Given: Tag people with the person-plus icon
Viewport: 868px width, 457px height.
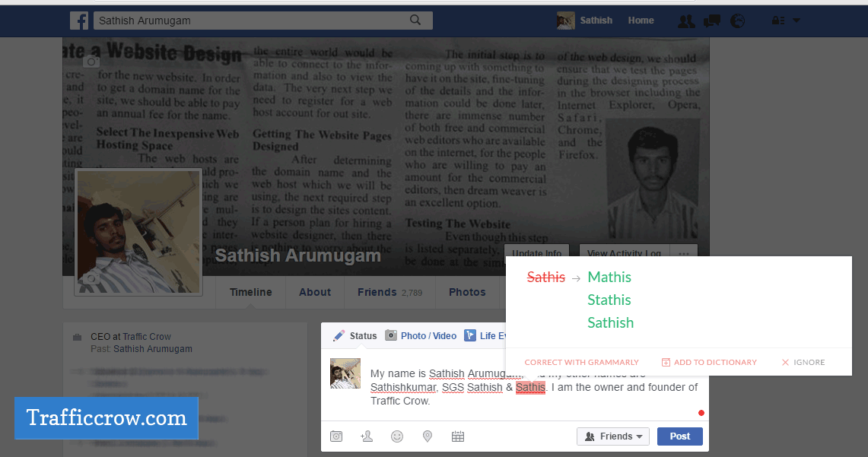Looking at the screenshot, I should (367, 436).
